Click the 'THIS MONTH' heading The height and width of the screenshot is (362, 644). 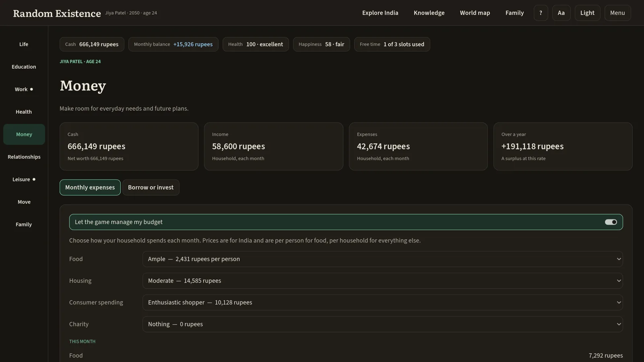pyautogui.click(x=82, y=341)
